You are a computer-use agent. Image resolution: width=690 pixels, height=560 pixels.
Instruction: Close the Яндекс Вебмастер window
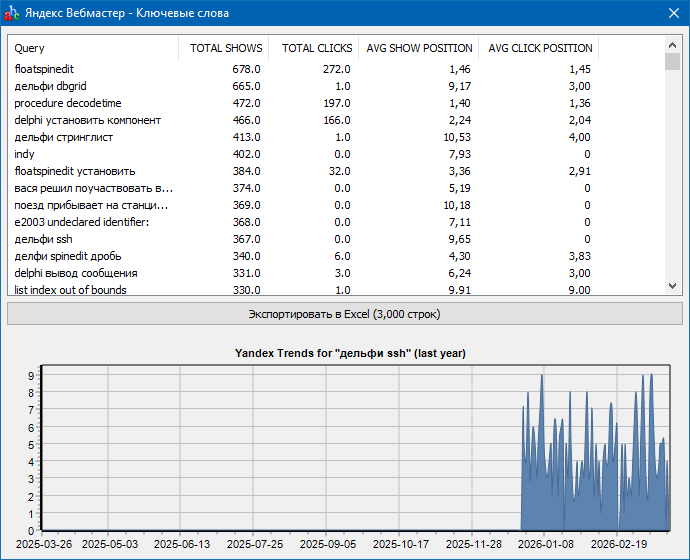click(673, 13)
